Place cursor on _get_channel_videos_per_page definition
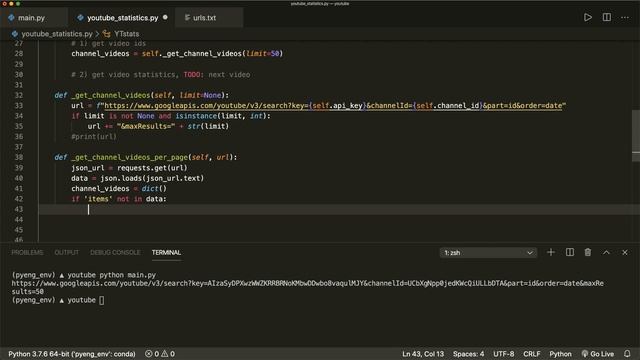The width and height of the screenshot is (640, 360). tap(130, 157)
